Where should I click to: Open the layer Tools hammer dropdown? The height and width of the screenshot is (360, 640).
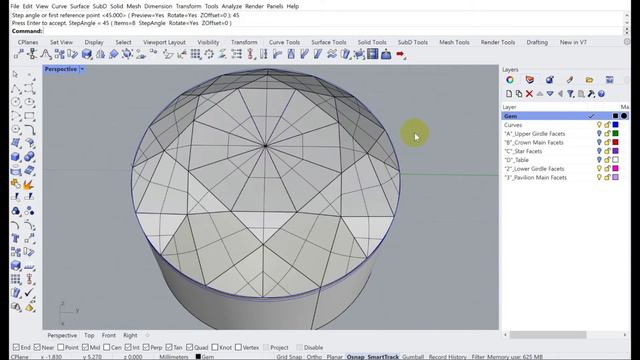(x=591, y=94)
